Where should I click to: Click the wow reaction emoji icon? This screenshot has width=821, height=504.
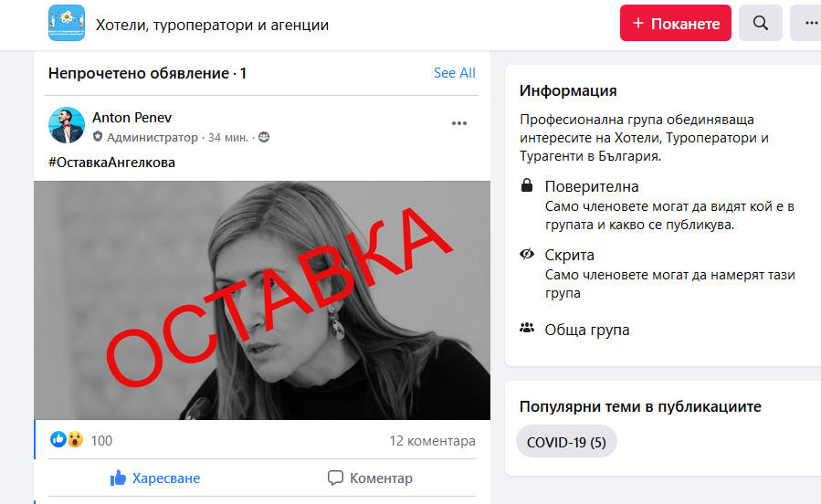click(75, 439)
